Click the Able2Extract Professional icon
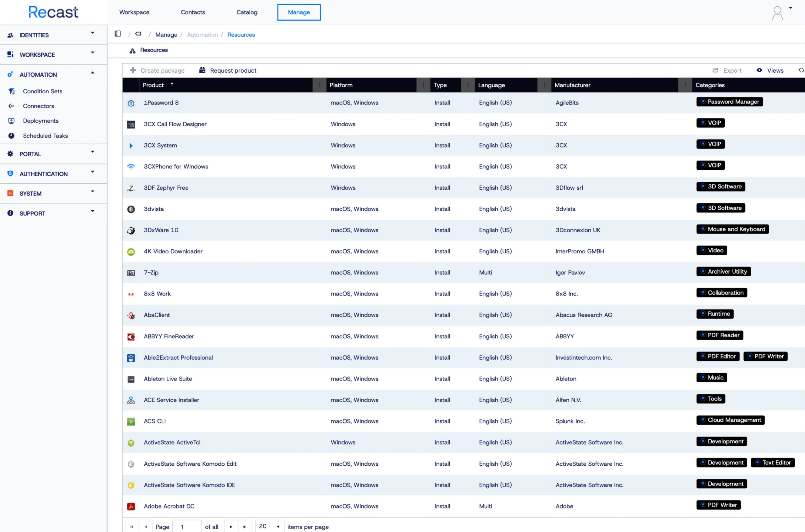805x532 pixels. [x=131, y=358]
